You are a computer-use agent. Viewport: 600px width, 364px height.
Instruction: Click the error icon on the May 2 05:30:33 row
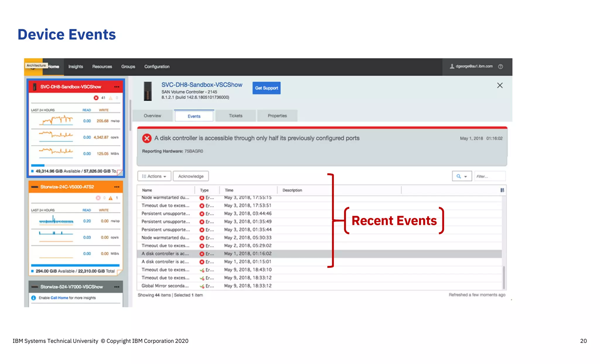tap(202, 238)
